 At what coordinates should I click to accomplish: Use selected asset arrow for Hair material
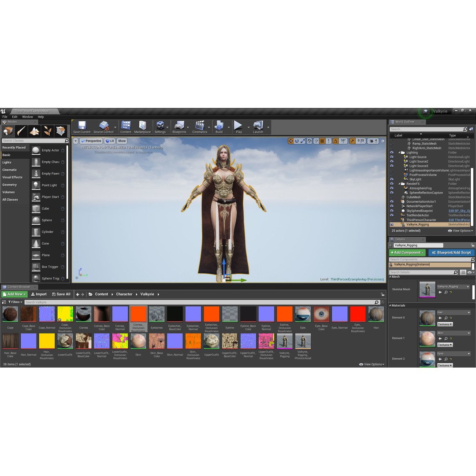[440, 318]
